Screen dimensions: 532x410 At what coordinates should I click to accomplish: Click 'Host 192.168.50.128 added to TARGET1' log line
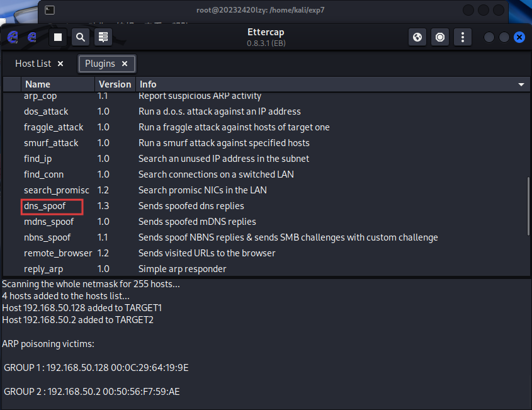pos(82,308)
